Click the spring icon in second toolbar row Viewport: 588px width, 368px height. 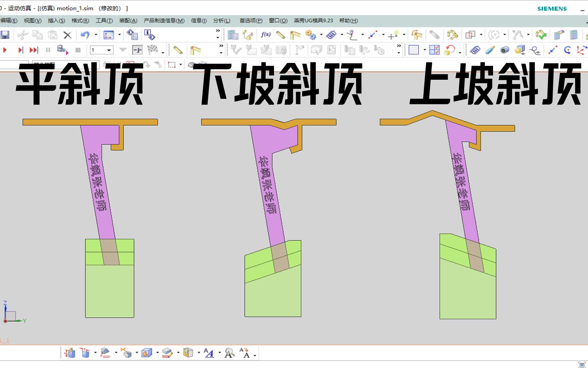475,50
